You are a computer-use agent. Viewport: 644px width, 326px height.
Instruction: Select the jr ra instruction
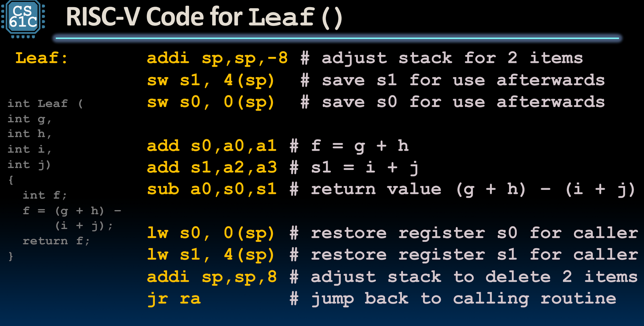click(174, 299)
